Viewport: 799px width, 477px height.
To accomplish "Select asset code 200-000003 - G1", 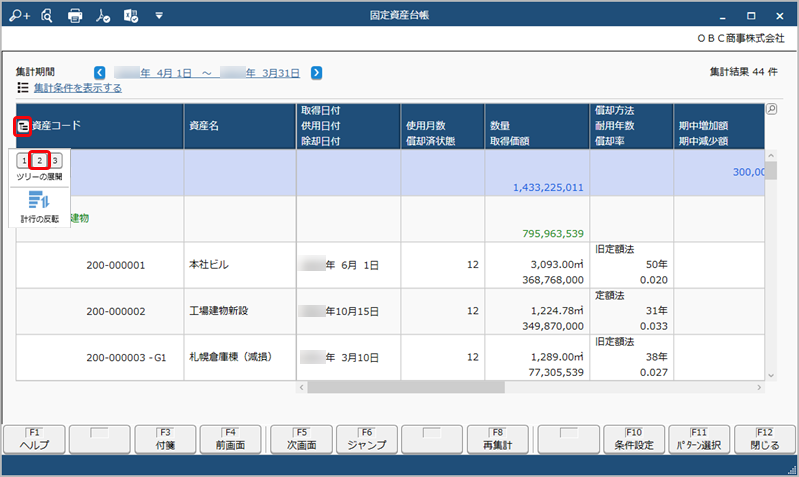I will tap(126, 358).
